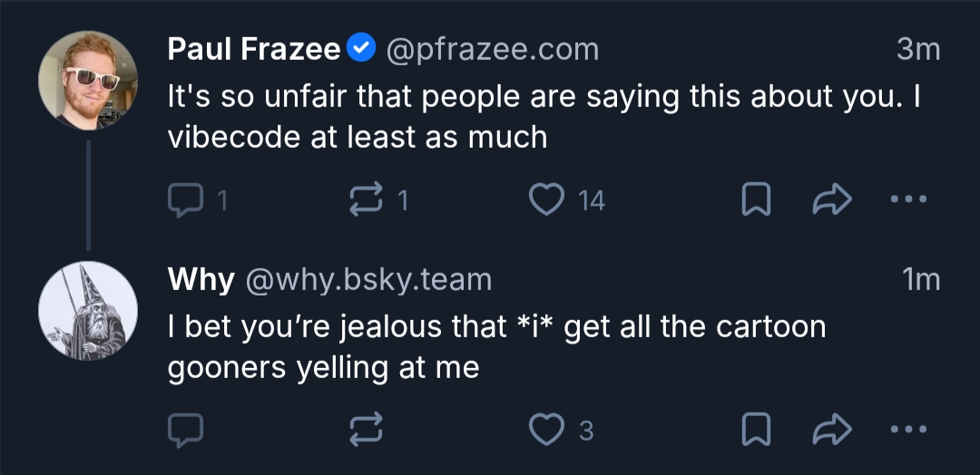Bookmark Paul Frazee's post

[756, 200]
